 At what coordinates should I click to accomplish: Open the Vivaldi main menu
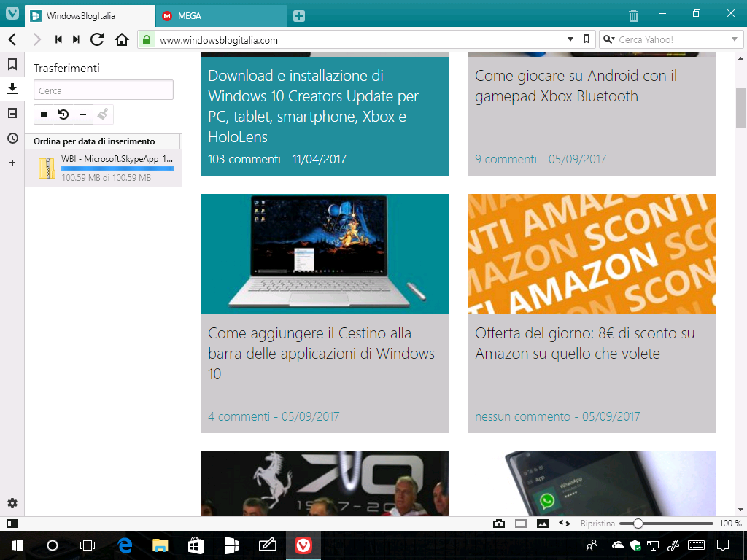(x=12, y=13)
